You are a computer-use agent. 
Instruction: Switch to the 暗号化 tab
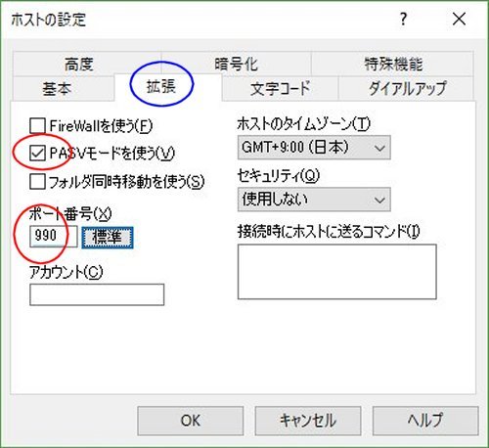pyautogui.click(x=236, y=64)
